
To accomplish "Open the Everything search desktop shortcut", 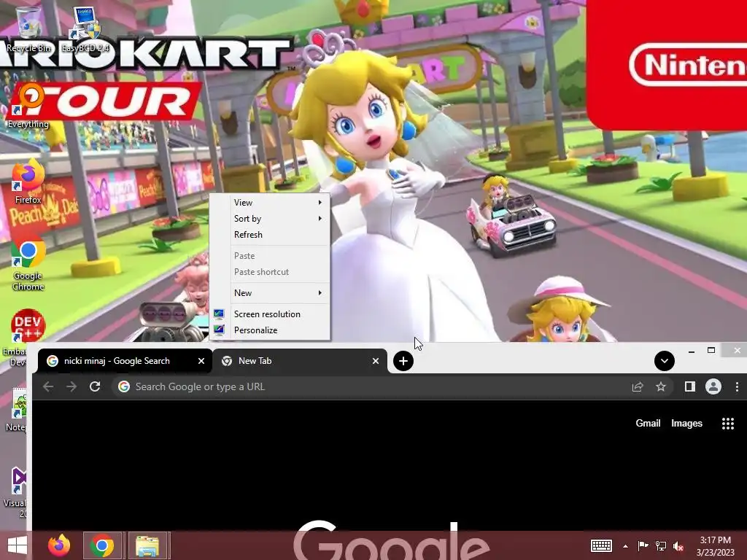I will coord(28,107).
